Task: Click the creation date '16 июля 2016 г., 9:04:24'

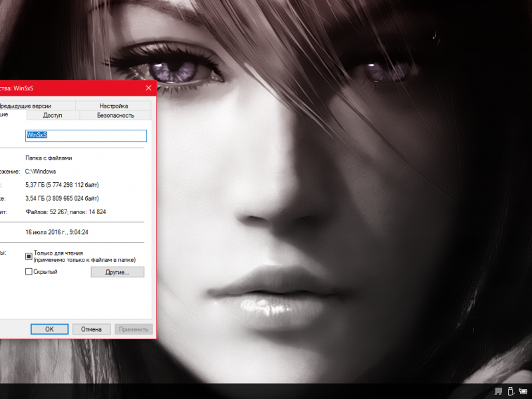Action: click(x=57, y=232)
